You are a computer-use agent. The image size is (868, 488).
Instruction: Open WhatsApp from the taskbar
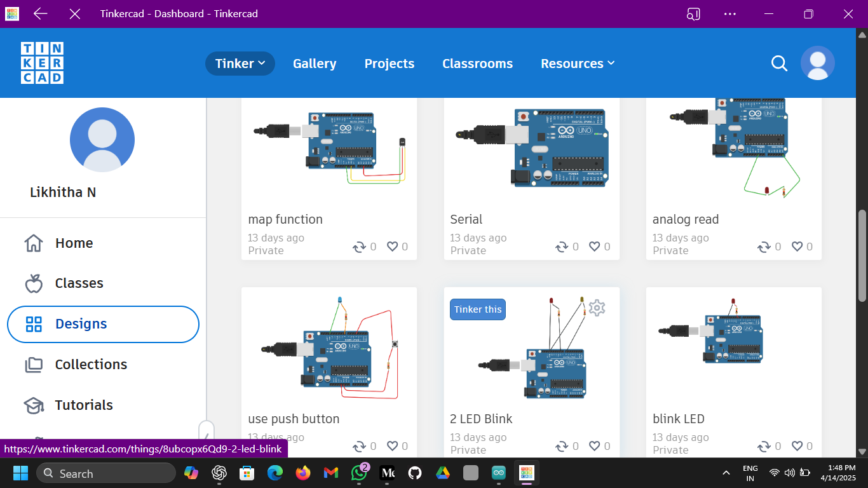pos(360,473)
